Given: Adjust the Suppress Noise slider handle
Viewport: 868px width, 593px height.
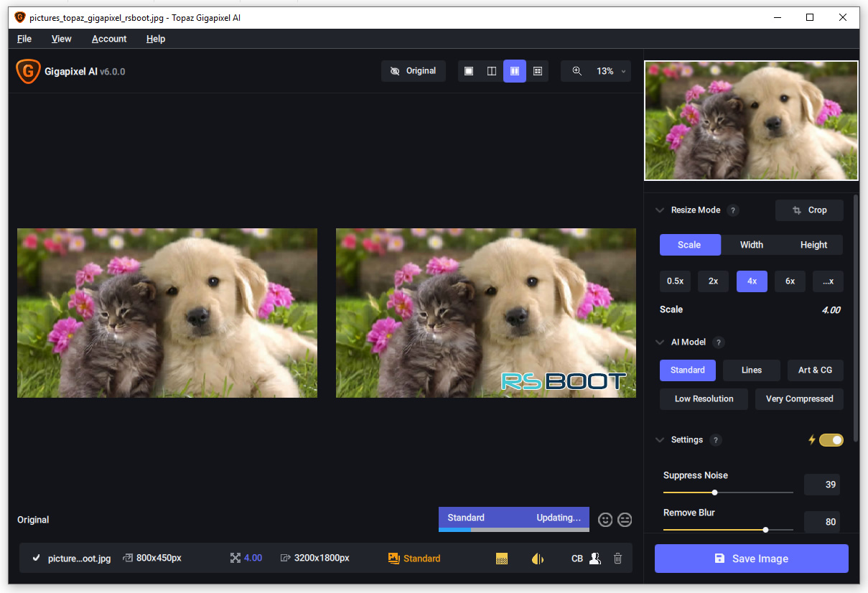Looking at the screenshot, I should [714, 492].
